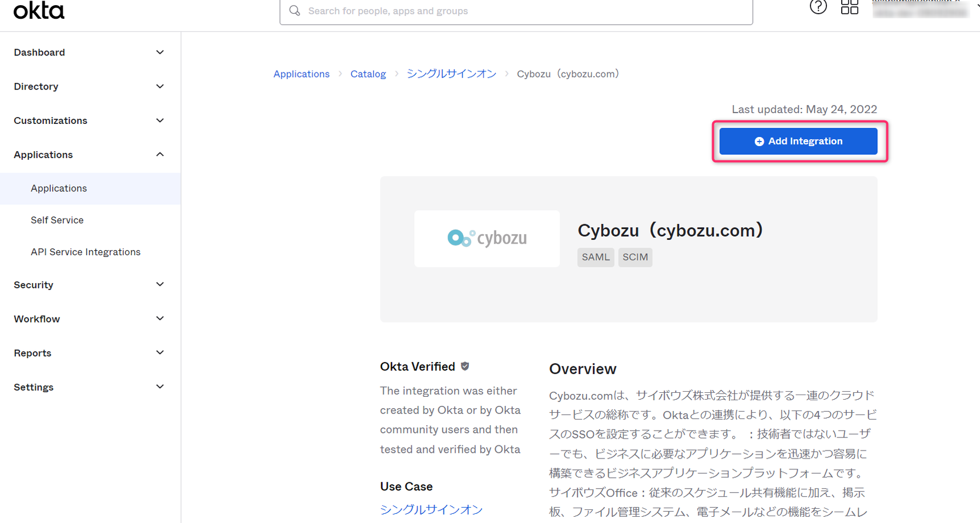Click the search magnifier icon
This screenshot has width=980, height=523.
pyautogui.click(x=294, y=10)
